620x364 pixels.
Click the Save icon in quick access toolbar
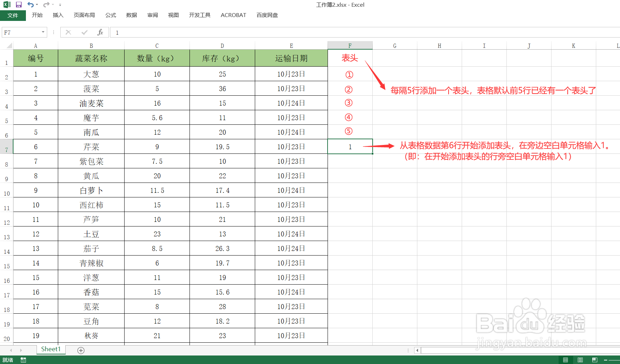[x=19, y=5]
